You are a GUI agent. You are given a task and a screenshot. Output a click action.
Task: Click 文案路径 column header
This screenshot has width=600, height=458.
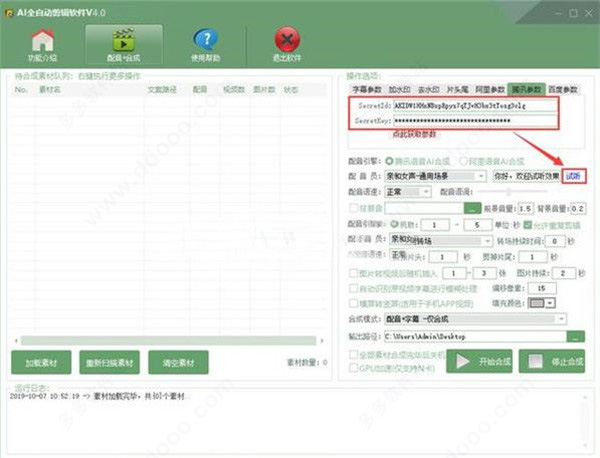(x=162, y=90)
